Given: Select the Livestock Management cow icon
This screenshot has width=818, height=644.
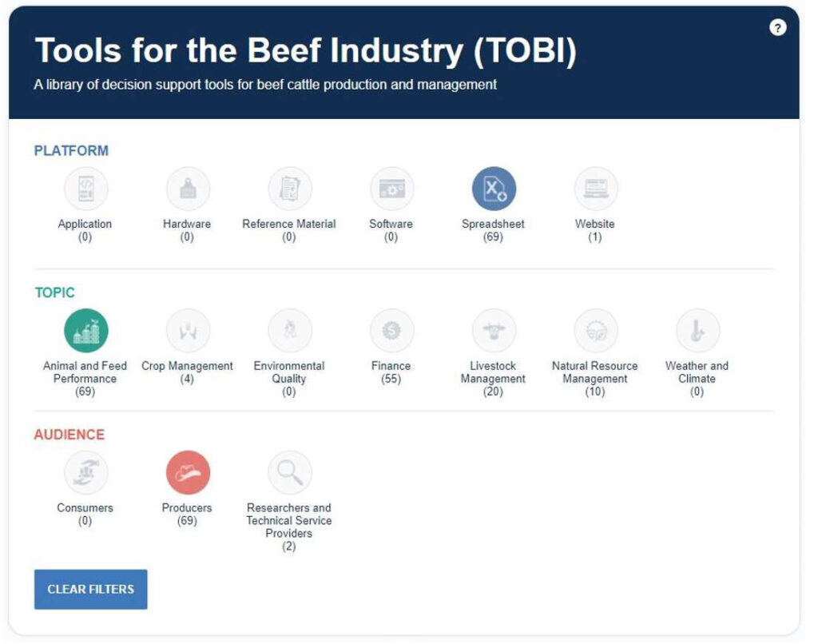Looking at the screenshot, I should point(494,331).
